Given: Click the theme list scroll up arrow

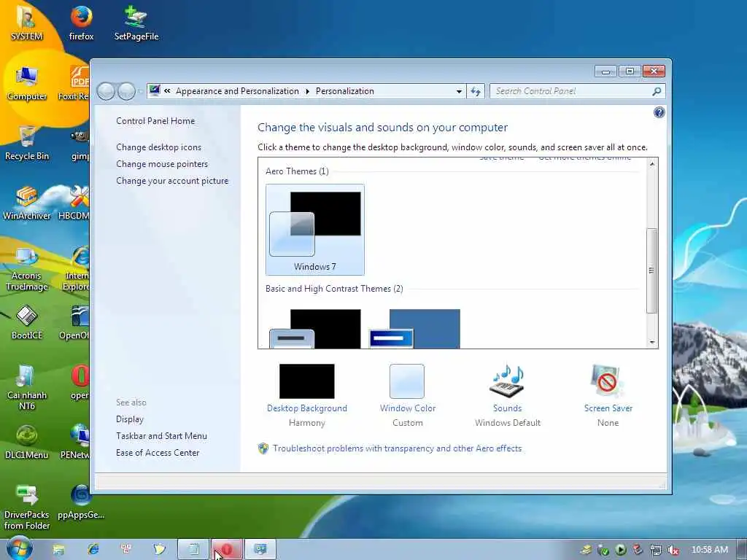Looking at the screenshot, I should pos(651,164).
